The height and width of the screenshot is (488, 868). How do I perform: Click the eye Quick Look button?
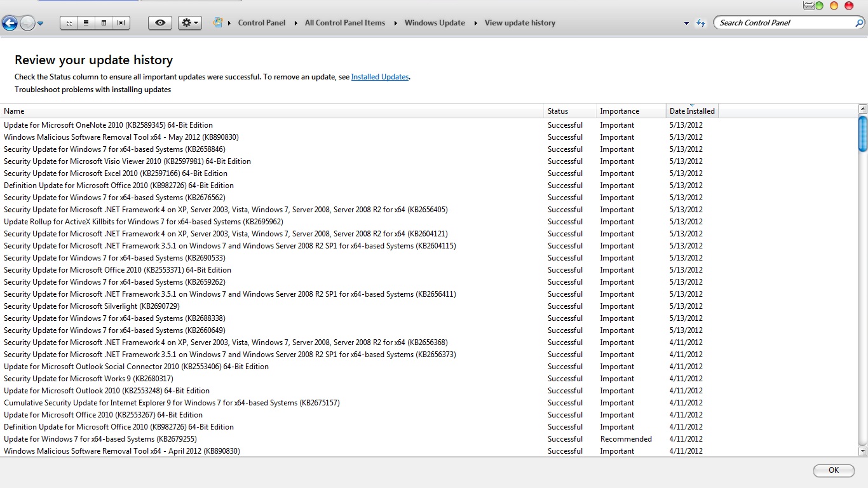pyautogui.click(x=159, y=23)
